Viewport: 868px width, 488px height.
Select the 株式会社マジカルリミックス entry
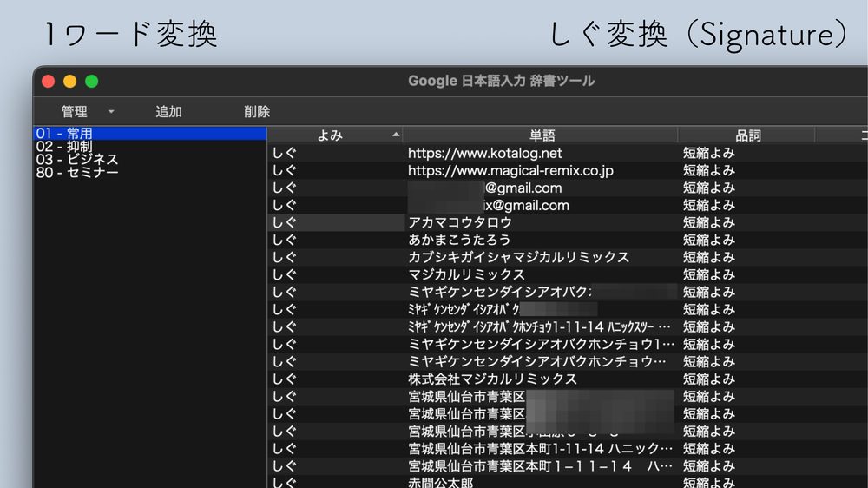(x=492, y=379)
